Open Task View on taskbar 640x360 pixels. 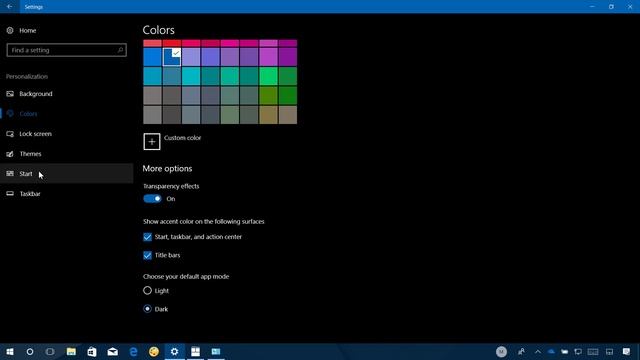pyautogui.click(x=50, y=351)
